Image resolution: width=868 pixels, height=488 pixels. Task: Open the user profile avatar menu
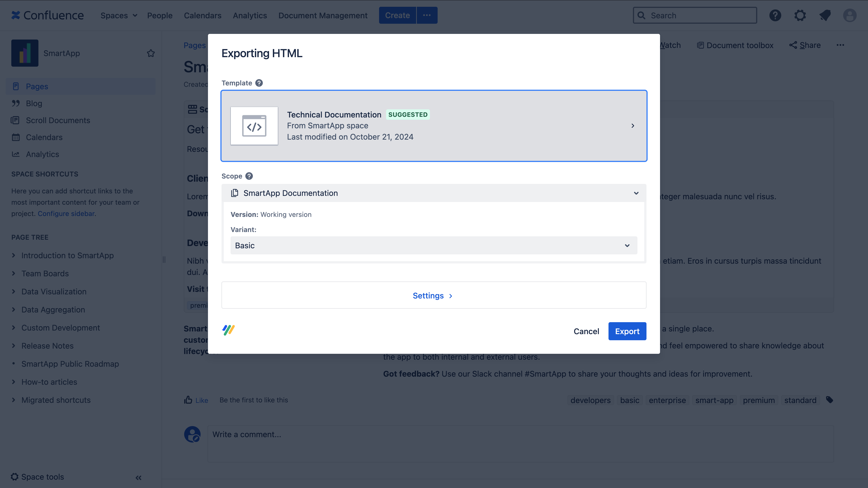849,16
